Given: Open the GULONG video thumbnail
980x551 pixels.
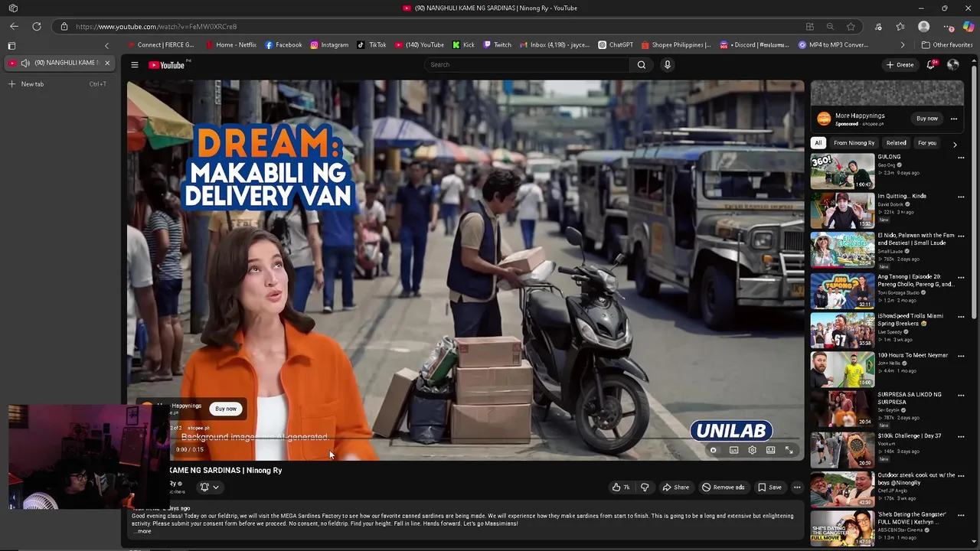Looking at the screenshot, I should (842, 171).
